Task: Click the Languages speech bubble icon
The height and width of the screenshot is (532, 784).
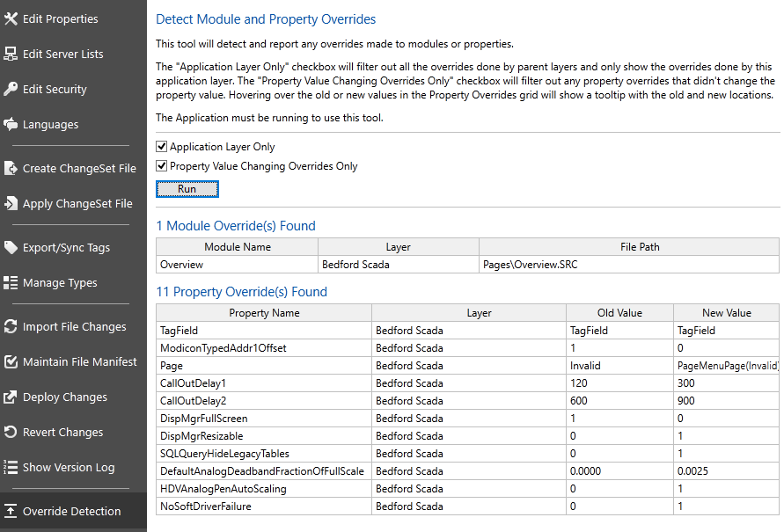Action: 11,124
